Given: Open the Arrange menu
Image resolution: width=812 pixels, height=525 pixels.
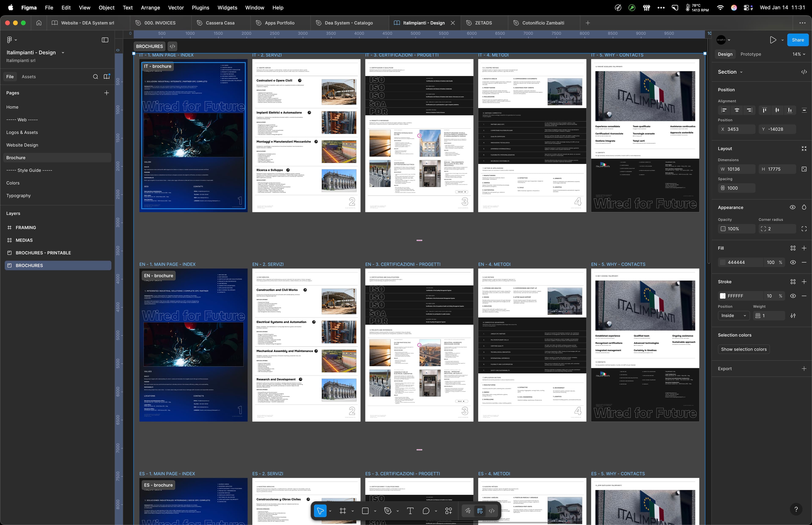Looking at the screenshot, I should tap(150, 7).
